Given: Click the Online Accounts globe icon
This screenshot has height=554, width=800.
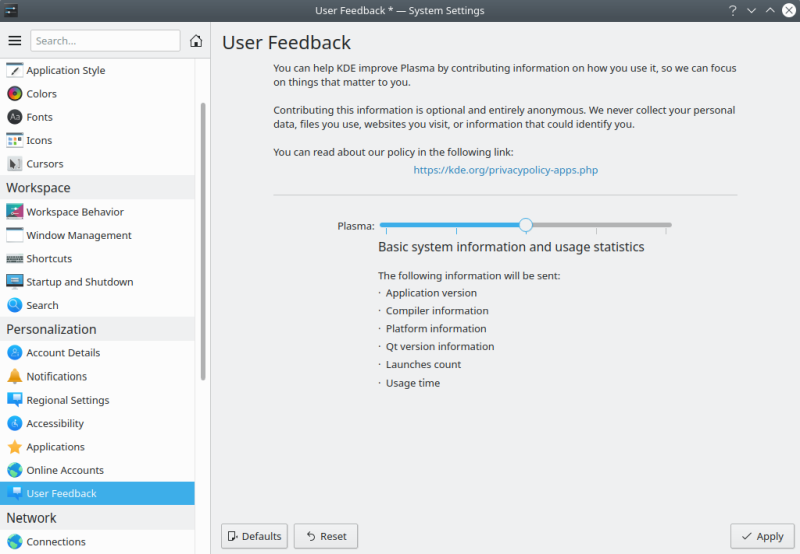Looking at the screenshot, I should pos(14,470).
